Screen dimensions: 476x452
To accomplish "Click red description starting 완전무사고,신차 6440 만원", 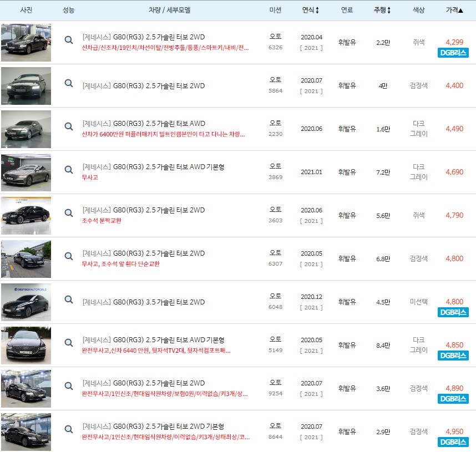I will pyautogui.click(x=156, y=351).
